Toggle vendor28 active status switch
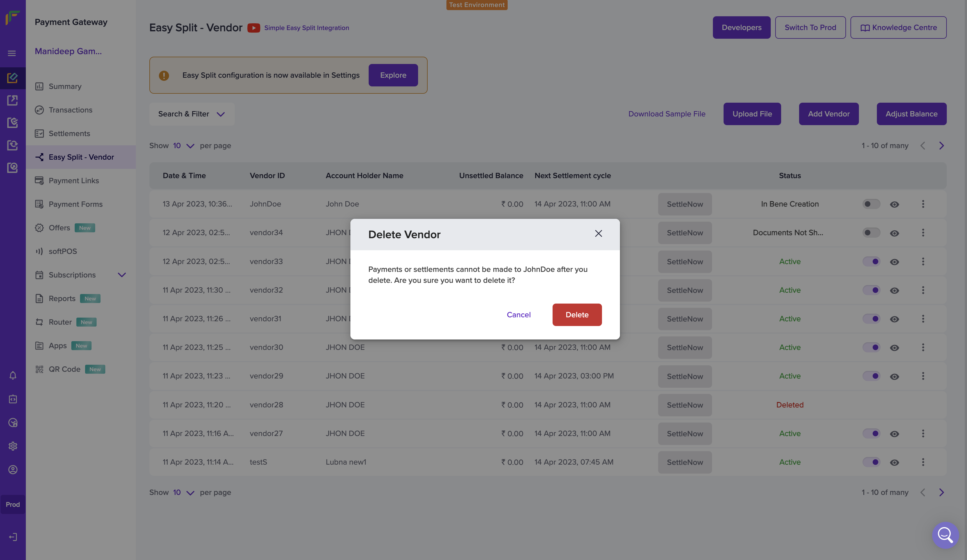 (x=871, y=405)
